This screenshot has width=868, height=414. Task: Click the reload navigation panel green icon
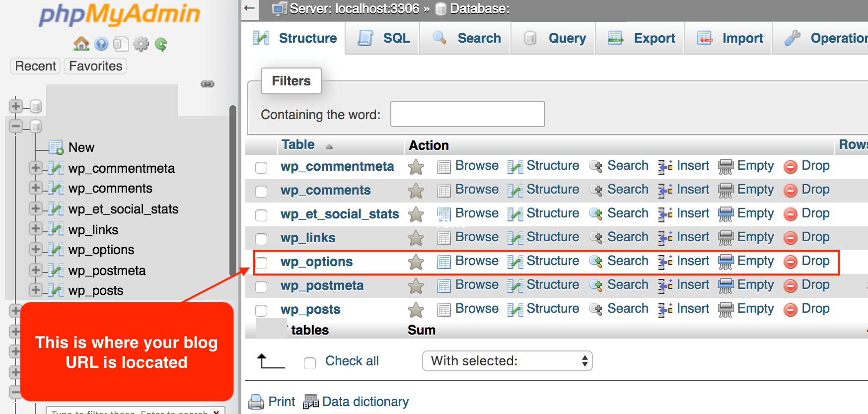tap(161, 45)
